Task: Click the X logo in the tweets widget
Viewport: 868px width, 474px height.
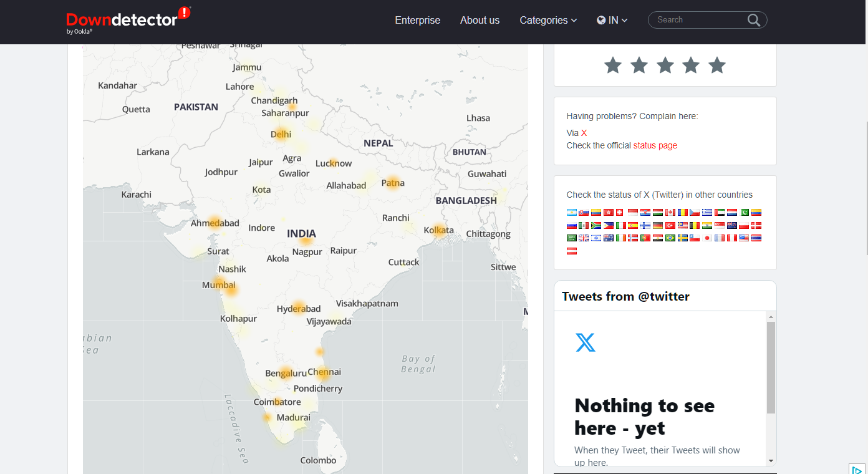Action: pos(584,342)
